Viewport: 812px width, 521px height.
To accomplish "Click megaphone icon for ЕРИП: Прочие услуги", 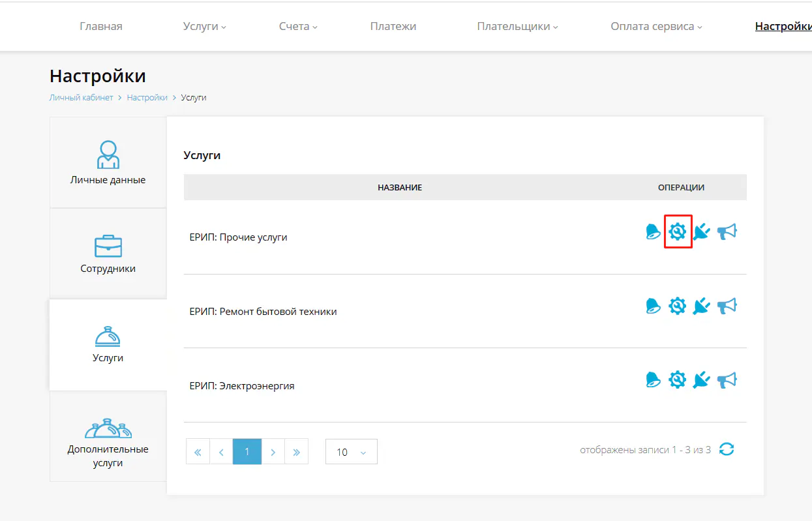I will (x=727, y=231).
